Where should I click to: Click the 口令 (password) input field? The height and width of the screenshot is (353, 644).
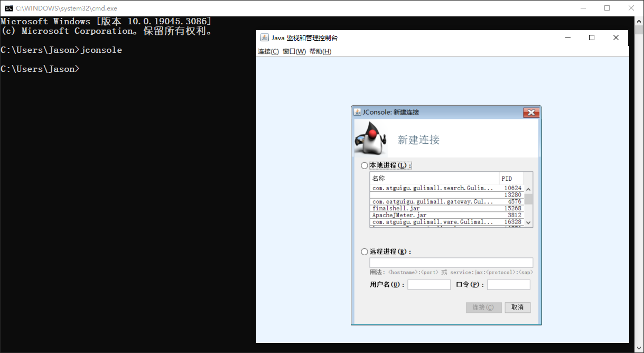point(508,284)
